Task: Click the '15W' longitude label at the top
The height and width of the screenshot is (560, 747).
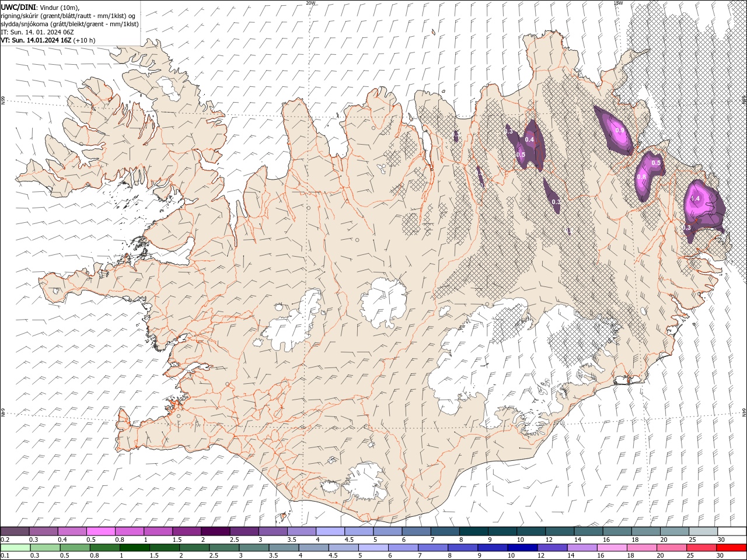Action: 618,3
